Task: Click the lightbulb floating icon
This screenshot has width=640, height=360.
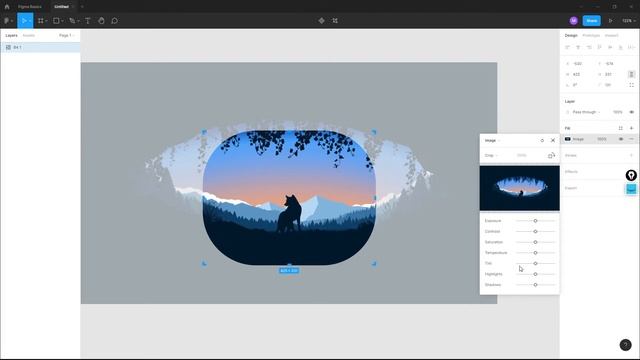Action: (x=631, y=175)
